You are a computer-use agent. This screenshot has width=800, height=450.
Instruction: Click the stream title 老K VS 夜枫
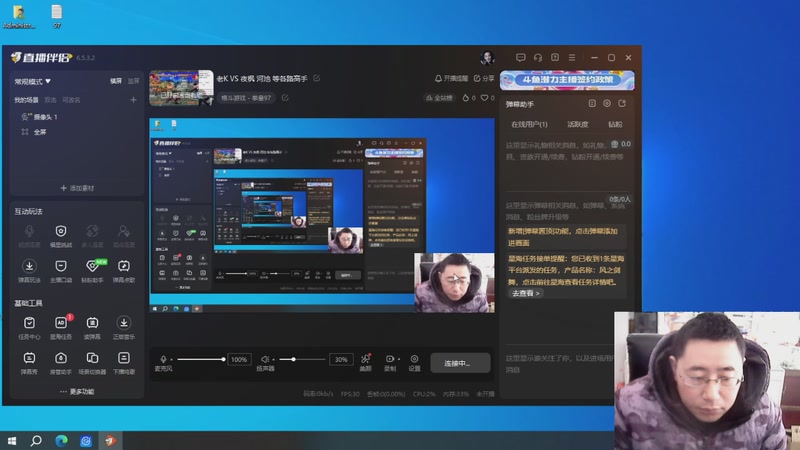tap(262, 78)
